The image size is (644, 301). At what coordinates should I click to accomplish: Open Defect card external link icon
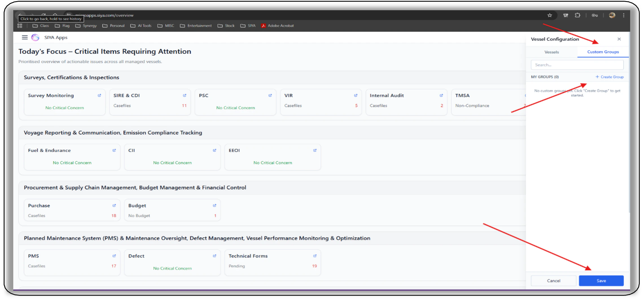(x=214, y=256)
